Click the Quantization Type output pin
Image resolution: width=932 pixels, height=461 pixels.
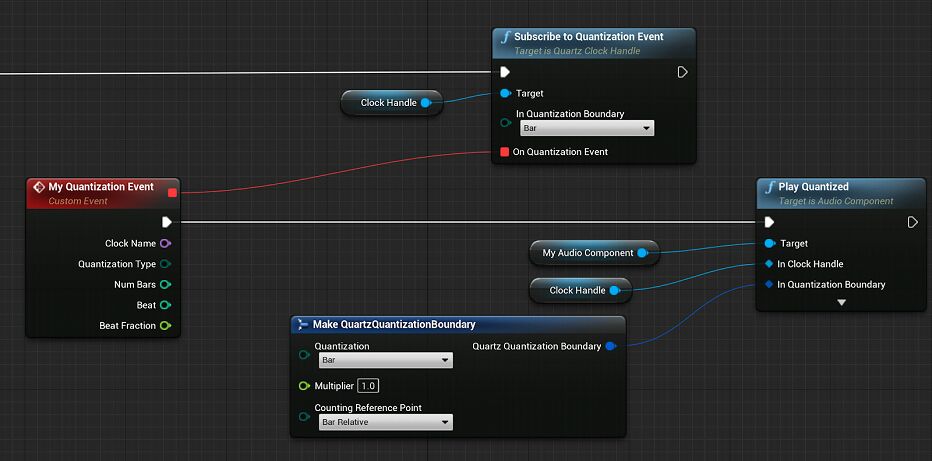pos(165,264)
